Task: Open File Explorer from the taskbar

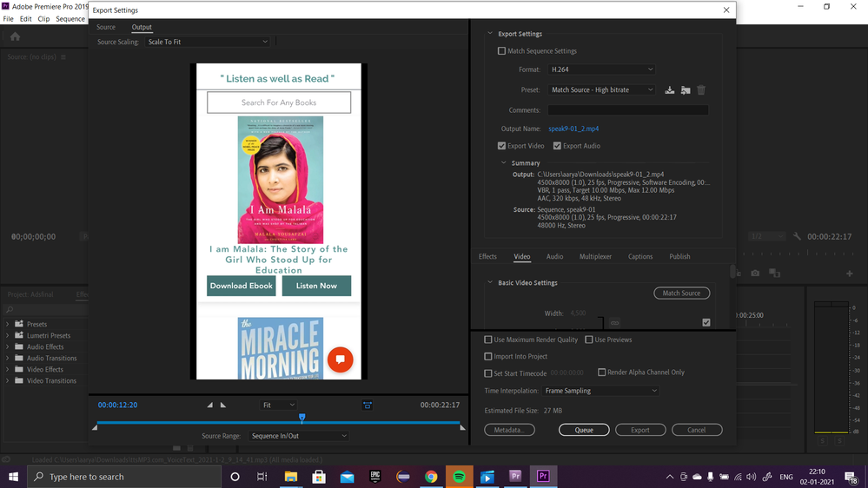Action: click(x=290, y=477)
